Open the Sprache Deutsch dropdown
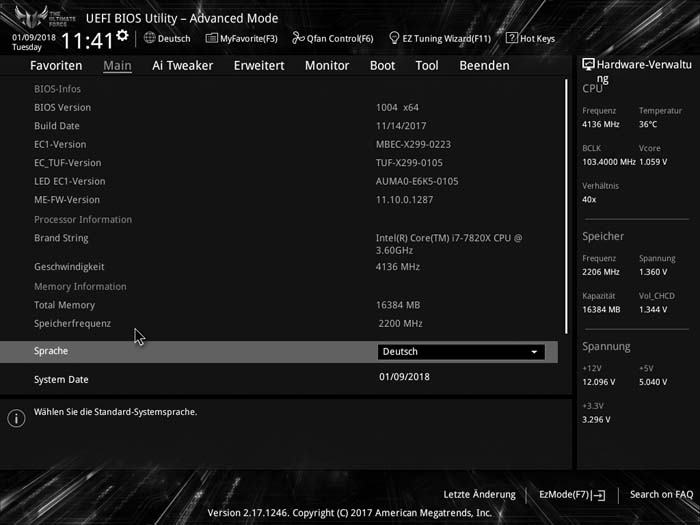 pos(461,352)
